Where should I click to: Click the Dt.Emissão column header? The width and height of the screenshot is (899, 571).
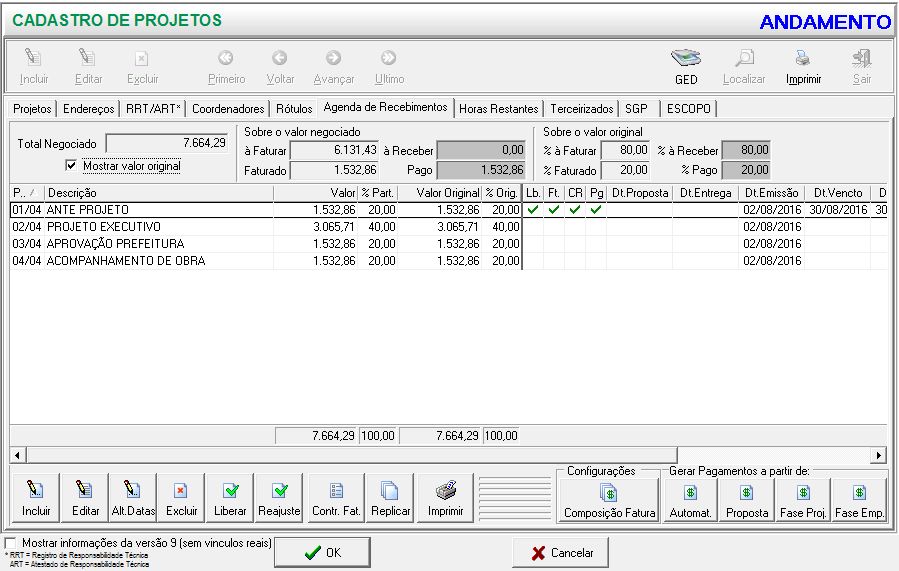click(771, 193)
